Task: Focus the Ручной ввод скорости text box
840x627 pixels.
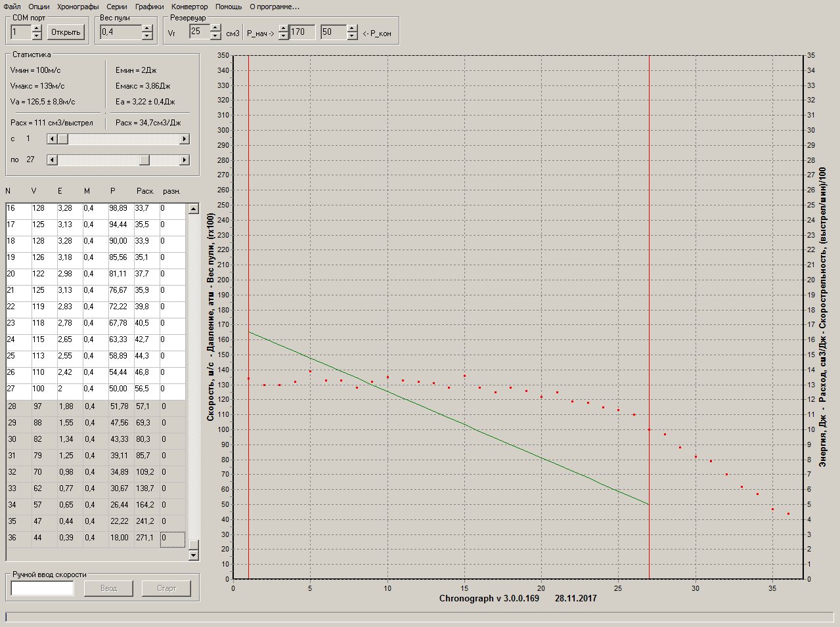Action: (x=43, y=588)
